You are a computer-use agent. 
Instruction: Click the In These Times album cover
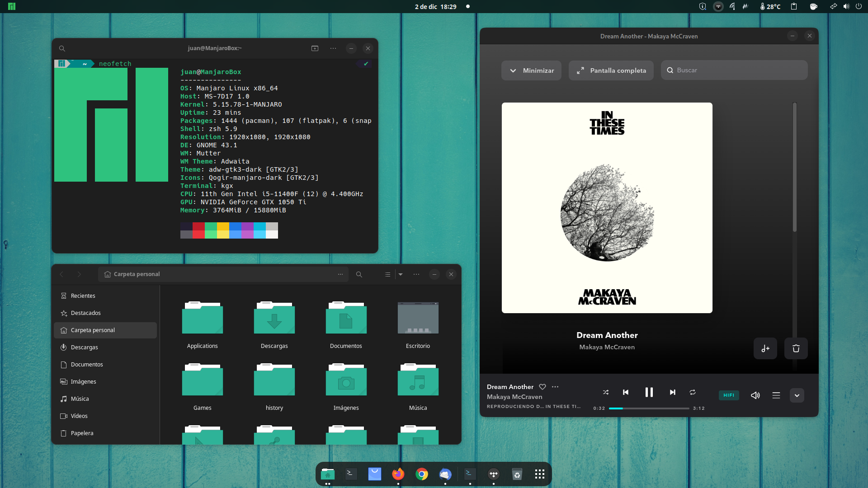point(607,208)
